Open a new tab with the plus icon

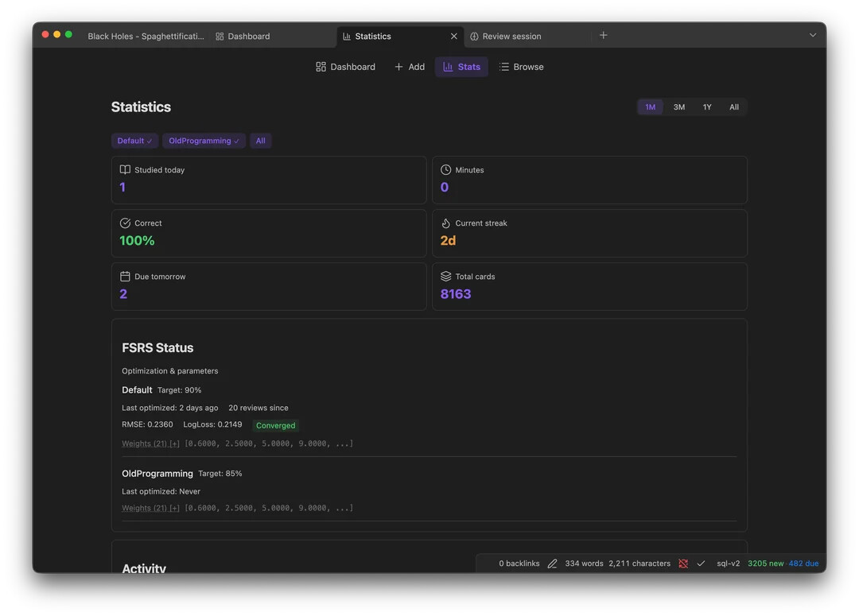click(603, 36)
